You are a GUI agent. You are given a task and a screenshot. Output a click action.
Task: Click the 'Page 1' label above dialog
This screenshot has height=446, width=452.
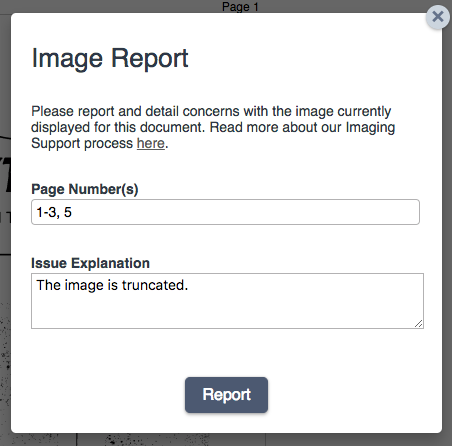coord(240,6)
